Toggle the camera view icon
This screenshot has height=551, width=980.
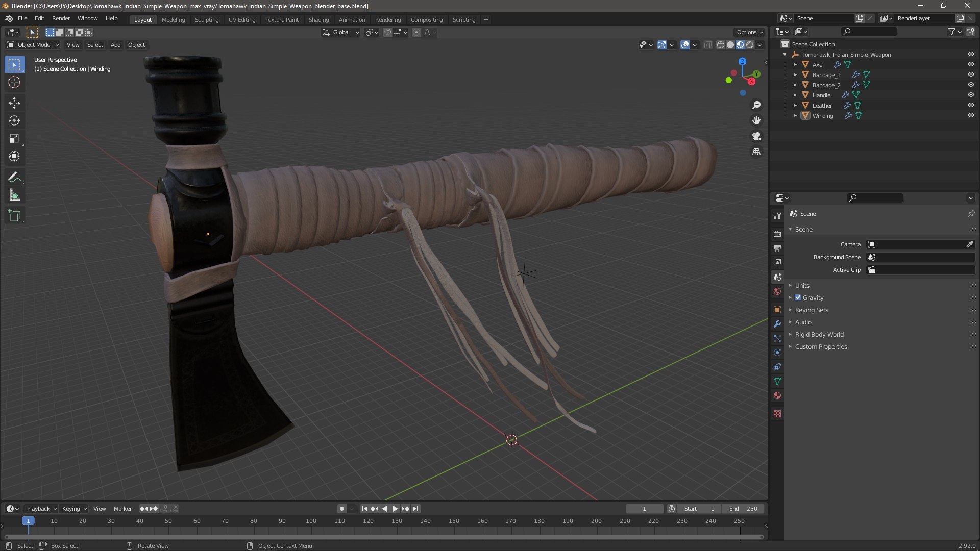[756, 136]
